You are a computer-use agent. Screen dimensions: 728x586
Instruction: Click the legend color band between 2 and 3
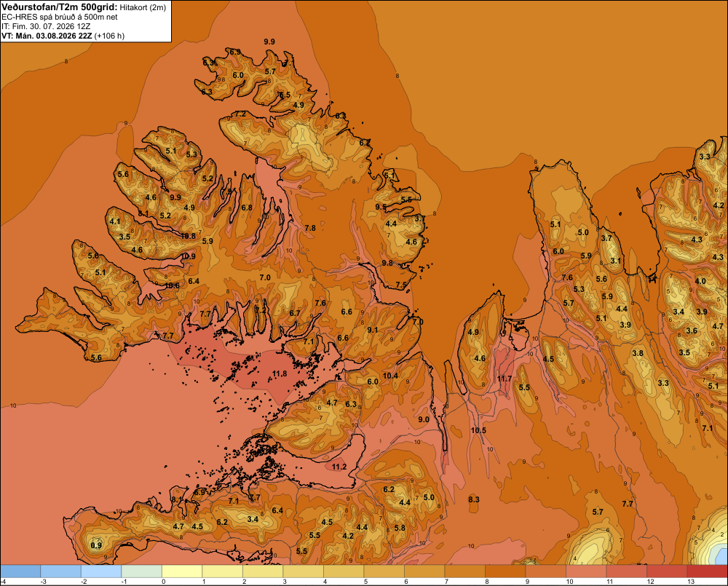click(x=263, y=571)
